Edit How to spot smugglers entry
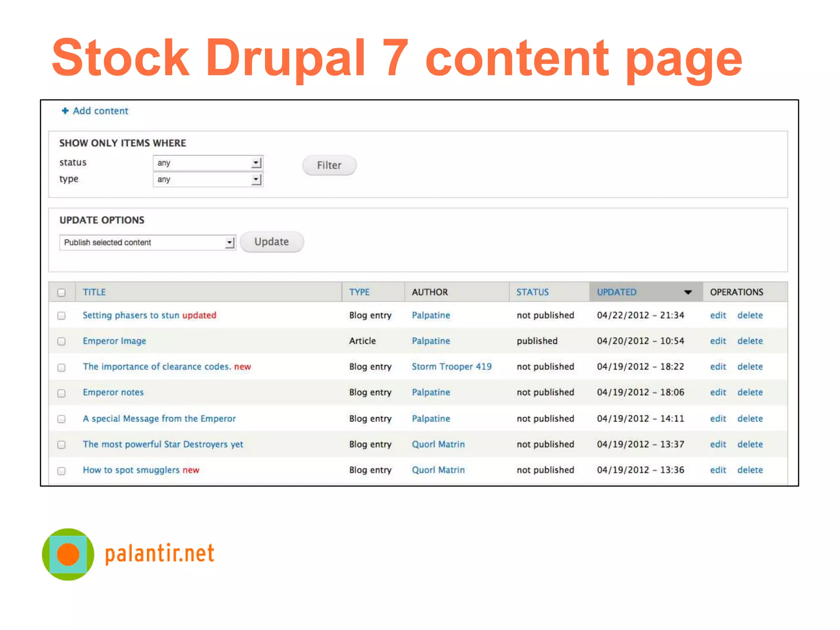 click(x=718, y=470)
